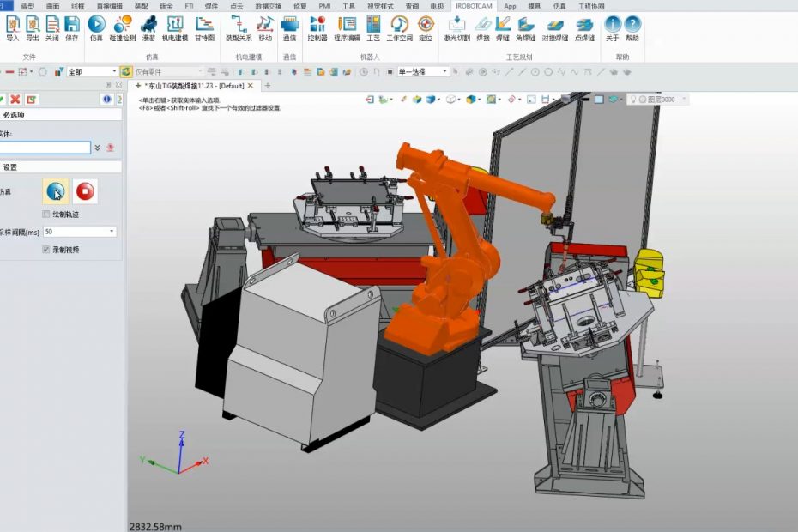The height and width of the screenshot is (532, 798).
Task: Click the red X cancel button in panel
Action: pos(16,100)
